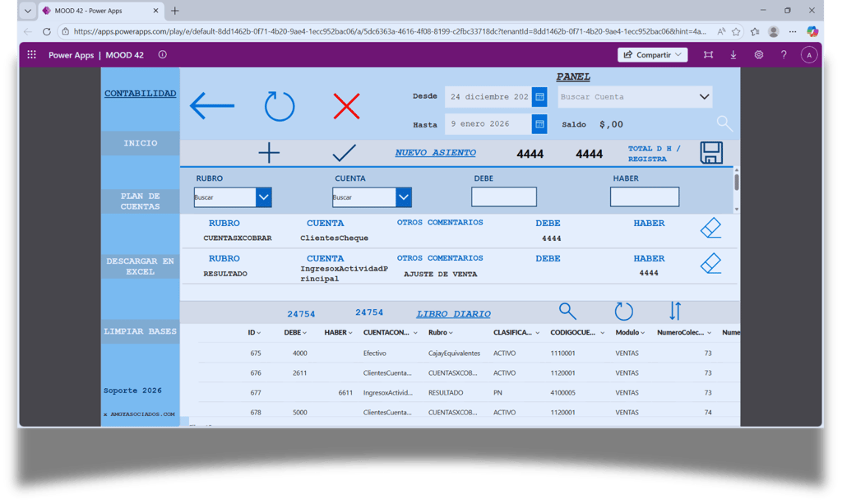The height and width of the screenshot is (504, 842).
Task: Click the DESCARGAR EN EXCEL button
Action: 140,266
